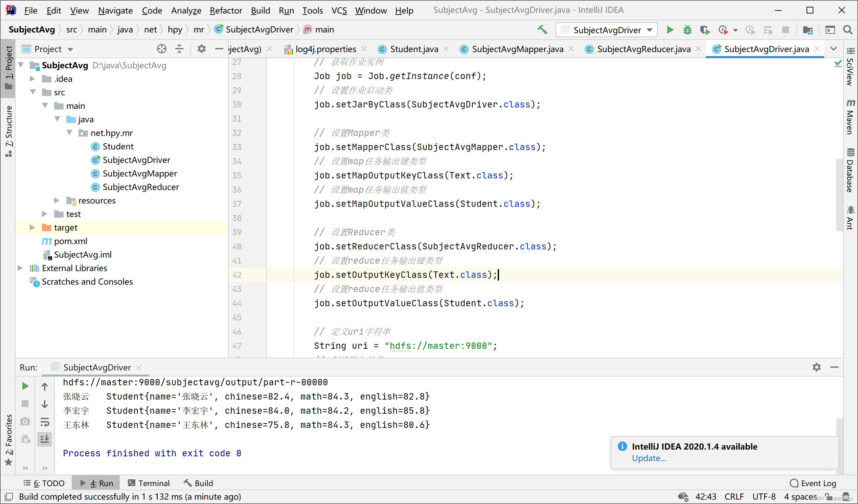Start debugging with the bug icon

coord(687,30)
